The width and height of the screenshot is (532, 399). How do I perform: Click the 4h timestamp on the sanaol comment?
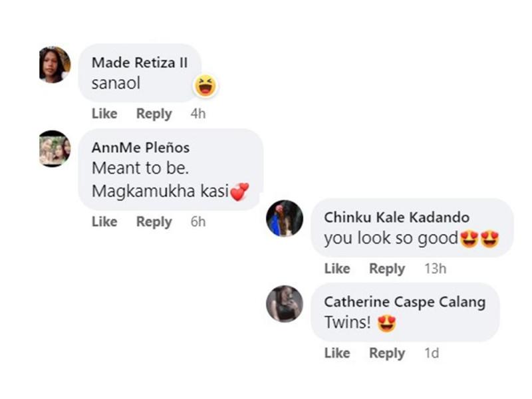(198, 114)
